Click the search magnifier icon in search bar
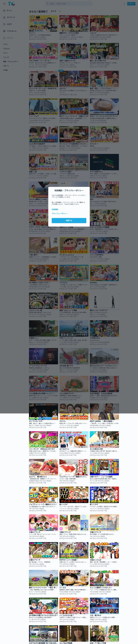The height and width of the screenshot is (644, 138). tap(48, 4)
